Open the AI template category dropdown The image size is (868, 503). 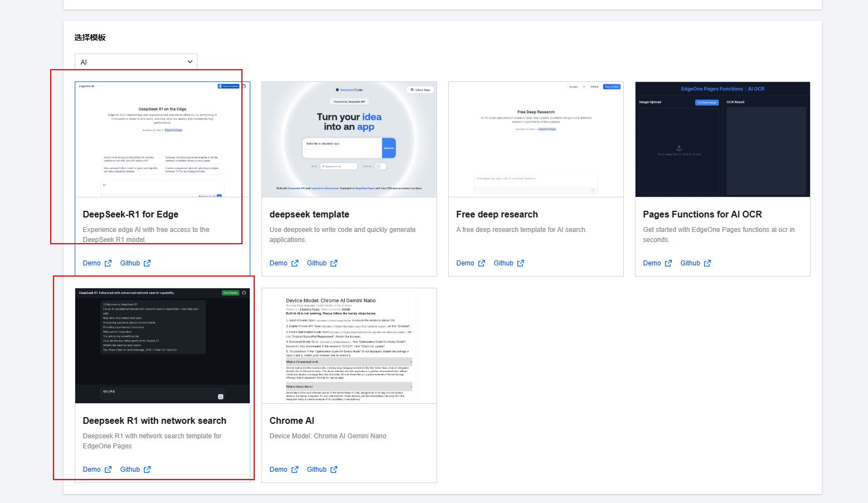[x=136, y=62]
